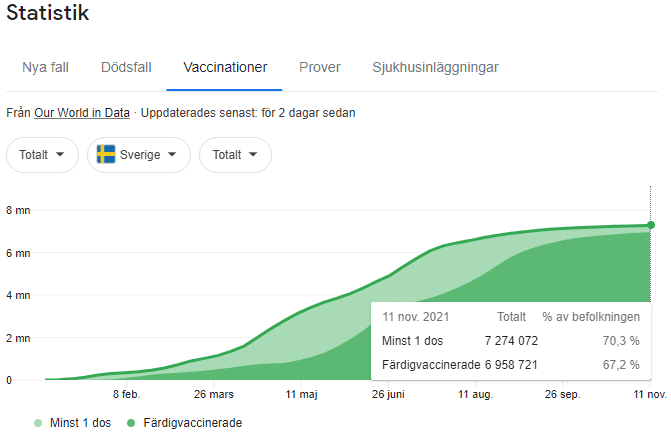Click the Minst 1 dos row in tooltip
The image size is (671, 438).
[510, 340]
